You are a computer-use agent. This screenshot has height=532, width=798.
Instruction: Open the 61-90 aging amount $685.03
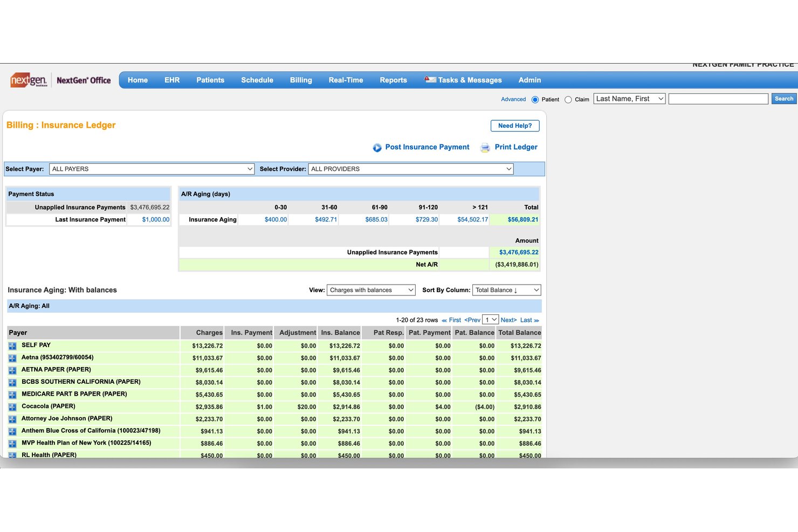pyautogui.click(x=376, y=220)
